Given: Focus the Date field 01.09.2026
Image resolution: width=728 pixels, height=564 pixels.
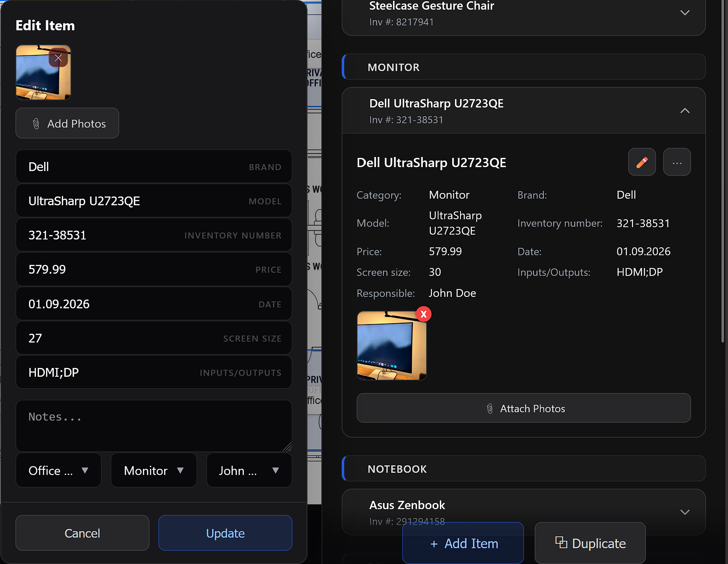Looking at the screenshot, I should pos(154,304).
